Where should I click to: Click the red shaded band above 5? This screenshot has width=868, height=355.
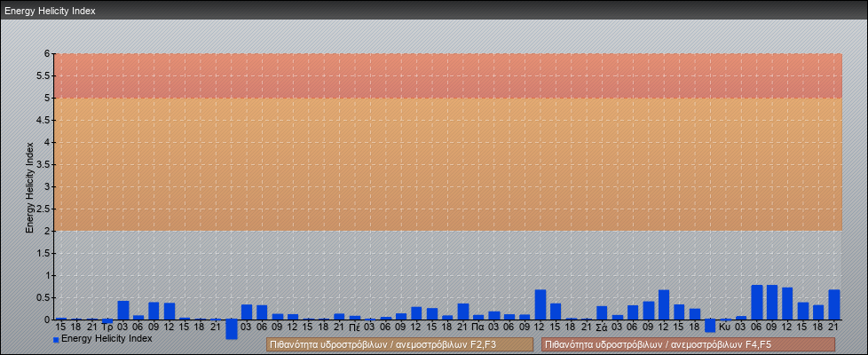coord(447,75)
